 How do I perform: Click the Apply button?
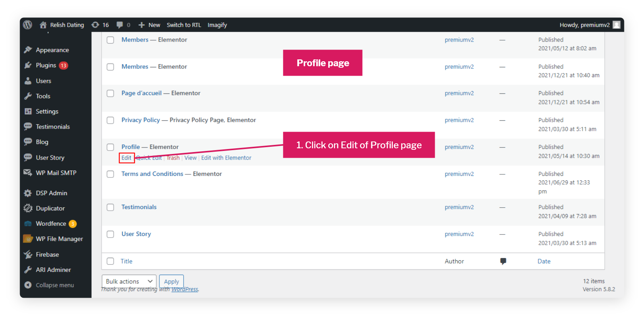[171, 281]
